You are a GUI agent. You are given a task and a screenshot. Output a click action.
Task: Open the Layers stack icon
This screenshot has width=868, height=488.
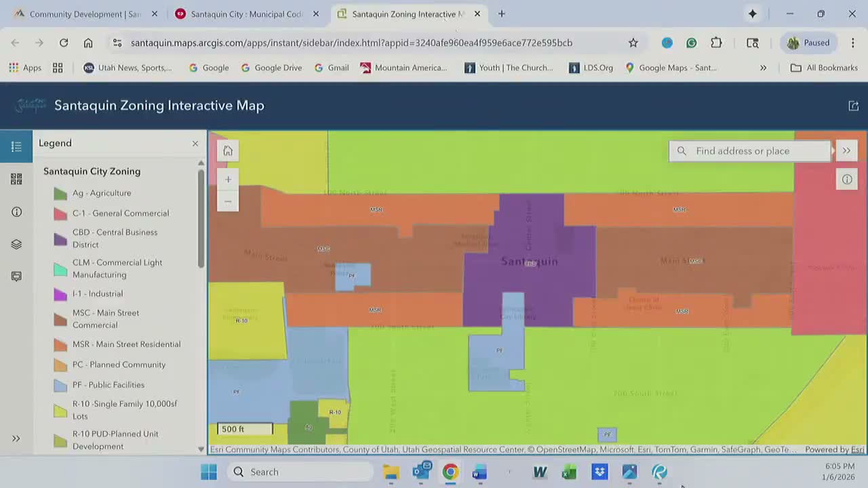(x=16, y=244)
